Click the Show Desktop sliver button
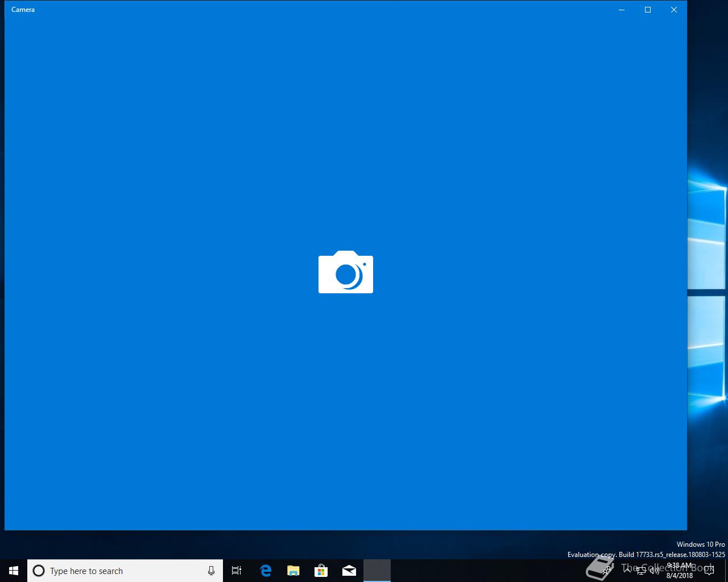The image size is (728, 582). [x=726, y=571]
